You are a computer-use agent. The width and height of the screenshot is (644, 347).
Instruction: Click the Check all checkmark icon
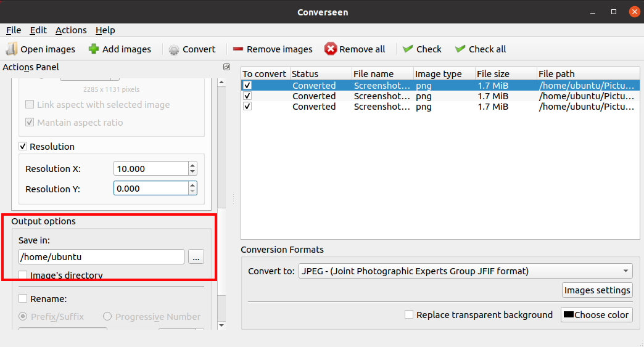(460, 49)
